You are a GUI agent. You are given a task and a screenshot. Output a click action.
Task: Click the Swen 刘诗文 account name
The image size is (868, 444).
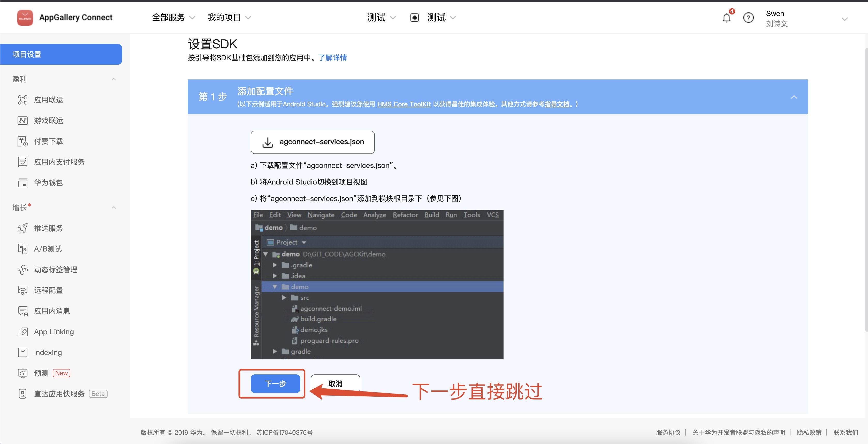click(777, 19)
